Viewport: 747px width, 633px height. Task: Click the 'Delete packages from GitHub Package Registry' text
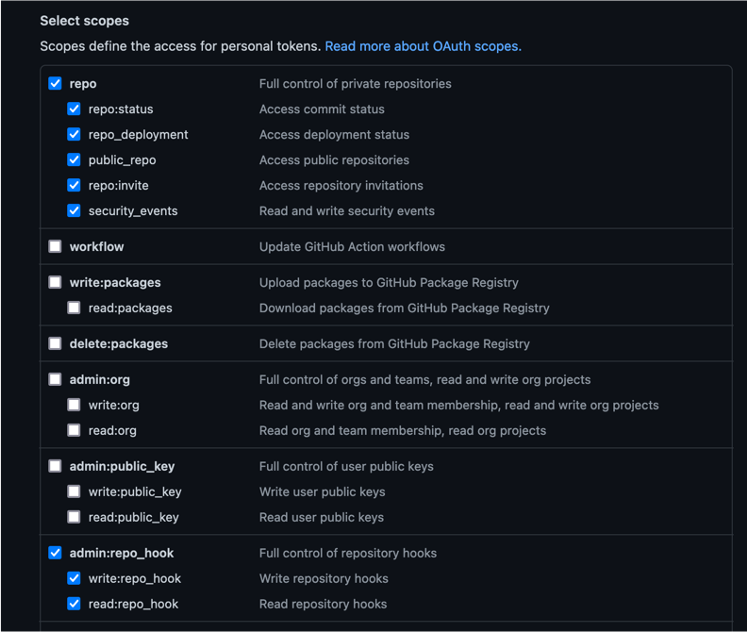click(x=394, y=344)
